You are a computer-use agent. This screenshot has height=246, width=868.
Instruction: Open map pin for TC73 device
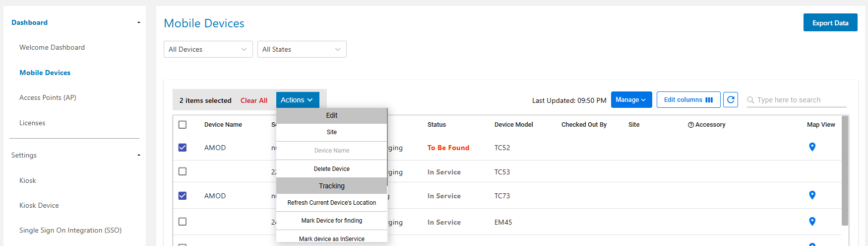click(812, 195)
